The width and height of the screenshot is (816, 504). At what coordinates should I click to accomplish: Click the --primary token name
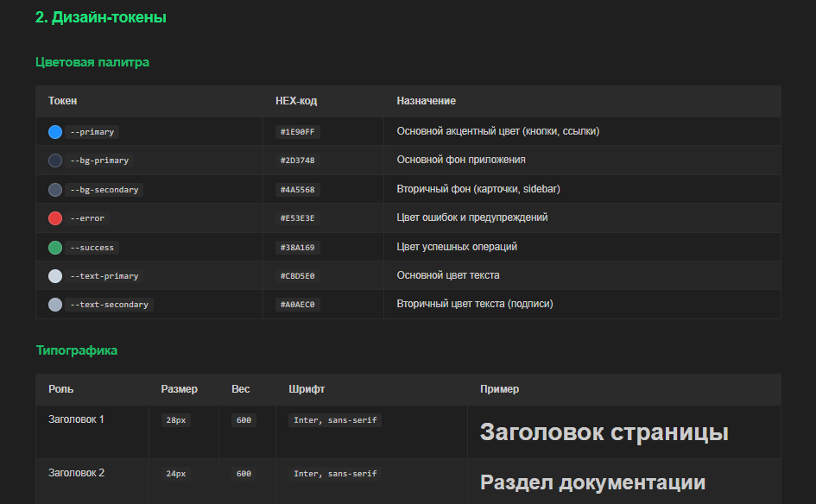tap(92, 132)
